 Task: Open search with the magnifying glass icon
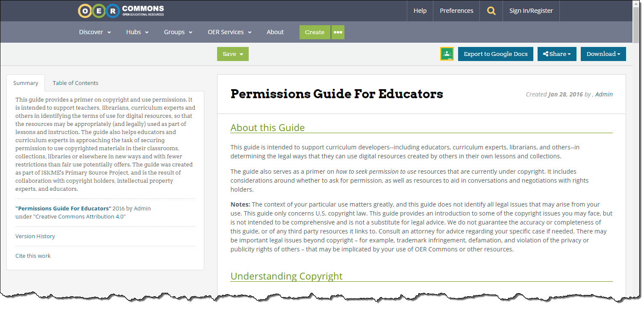[491, 11]
